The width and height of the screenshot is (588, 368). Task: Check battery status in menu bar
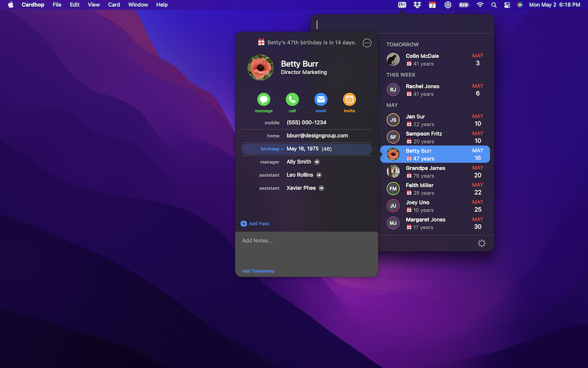(x=464, y=5)
